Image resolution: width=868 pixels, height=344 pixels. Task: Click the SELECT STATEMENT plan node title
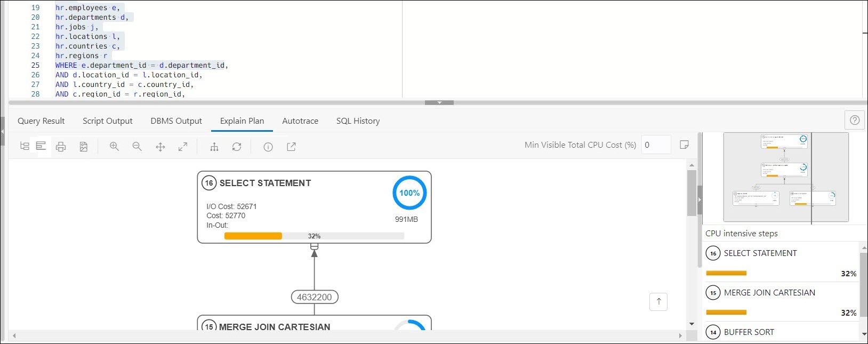[x=265, y=183]
